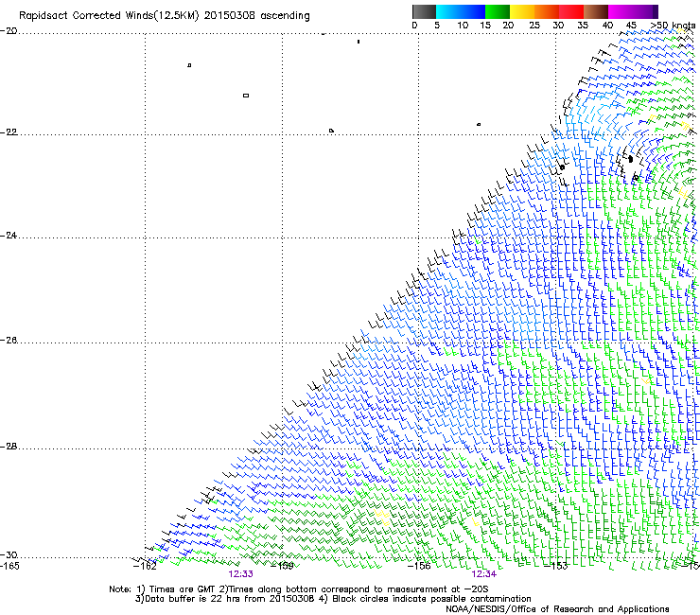Viewport: 700px width, 615px height.
Task: Click the orange 25-30 knots color segment
Action: point(547,11)
